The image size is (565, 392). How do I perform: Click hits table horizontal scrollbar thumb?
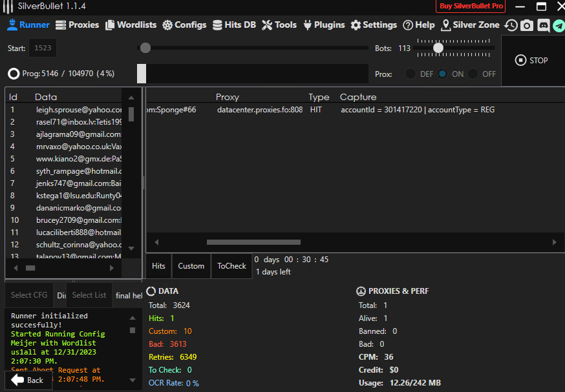253,242
